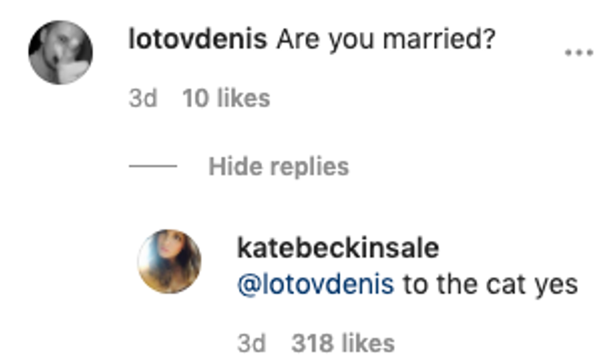Open the lotovdenis username at comment start
The width and height of the screenshot is (615, 364).
click(198, 41)
